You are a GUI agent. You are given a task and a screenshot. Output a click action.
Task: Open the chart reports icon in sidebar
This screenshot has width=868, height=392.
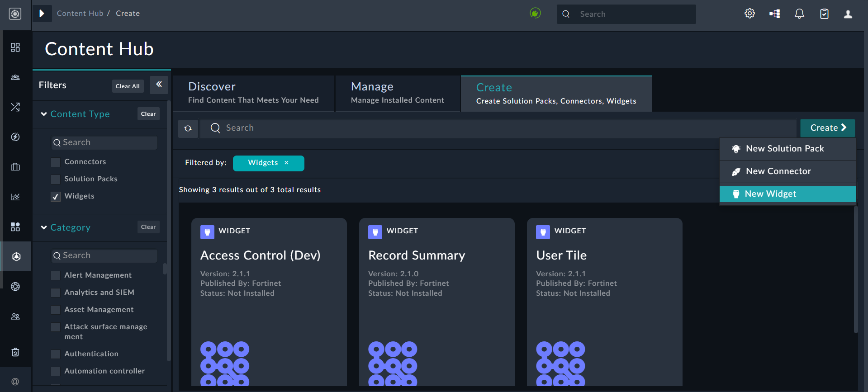(15, 197)
